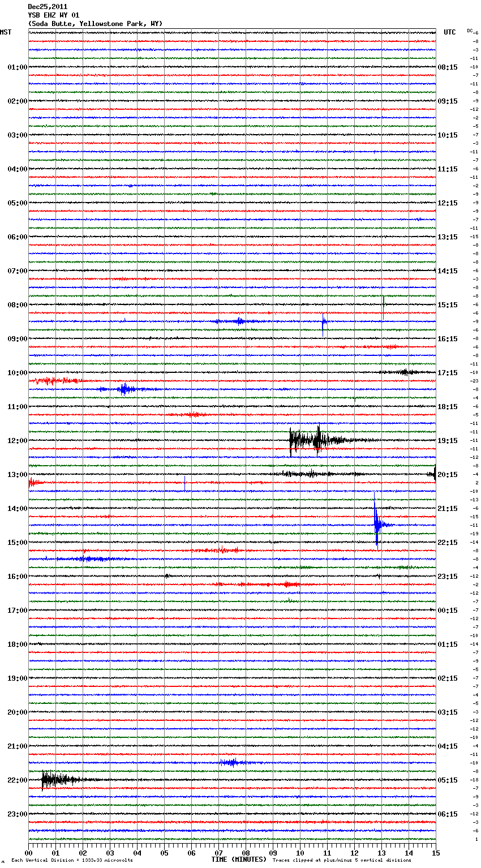Select the 11:00 MST time label

pyautogui.click(x=18, y=407)
